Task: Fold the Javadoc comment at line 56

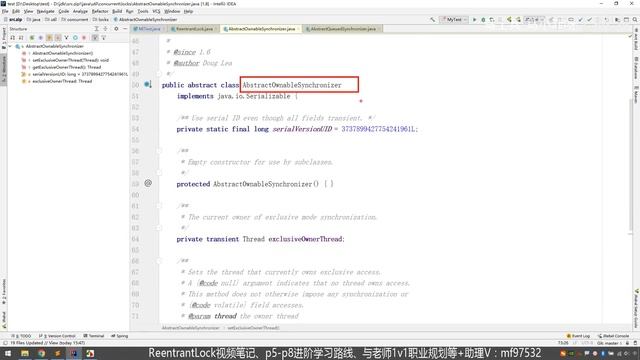Action: point(159,151)
